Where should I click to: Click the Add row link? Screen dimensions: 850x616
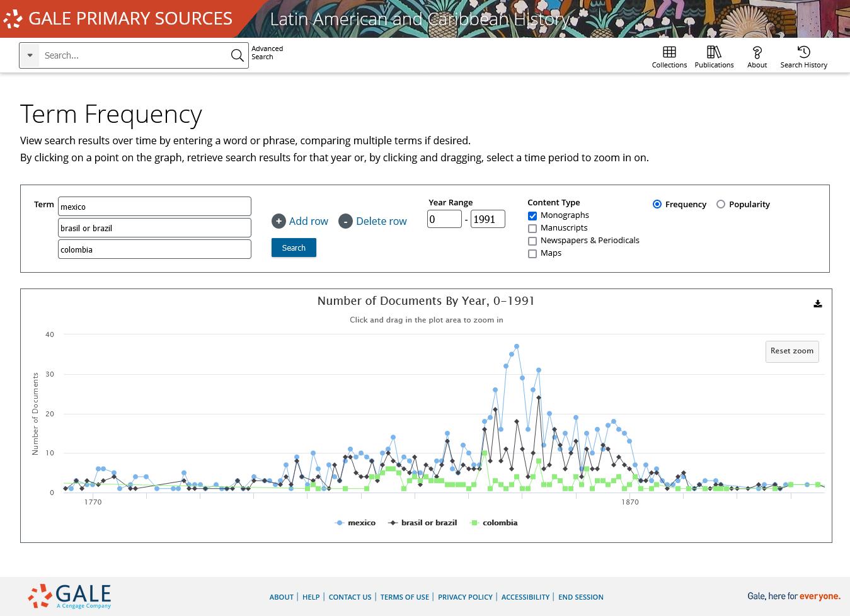point(308,221)
